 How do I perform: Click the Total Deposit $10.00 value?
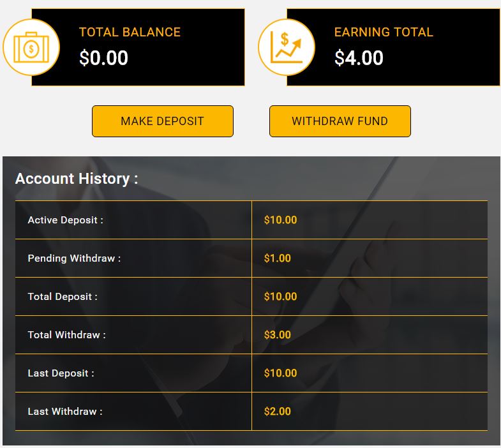(x=281, y=297)
